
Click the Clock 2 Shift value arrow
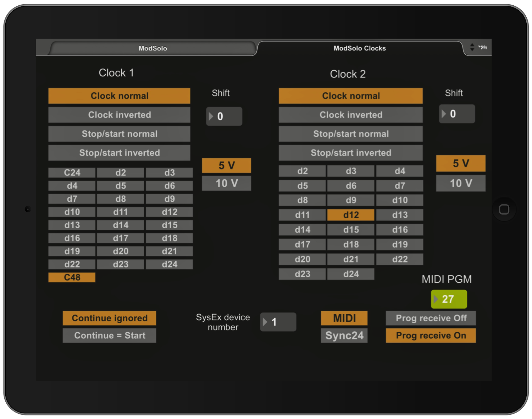click(444, 114)
